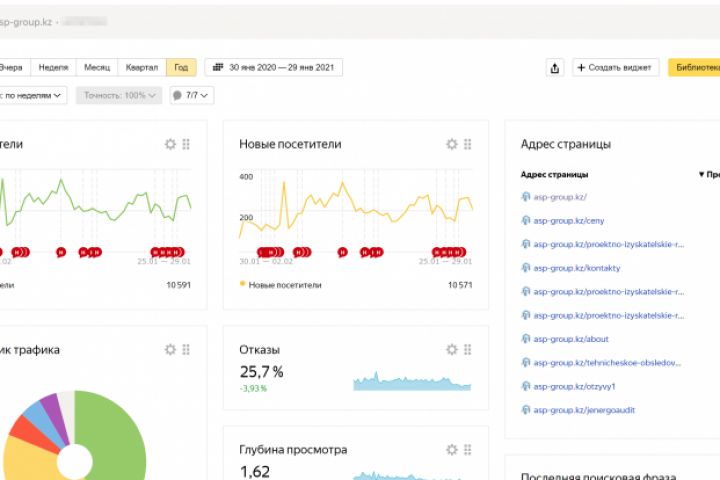
Task: Grab drag handle of Новые посетители widget
Action: (x=467, y=144)
